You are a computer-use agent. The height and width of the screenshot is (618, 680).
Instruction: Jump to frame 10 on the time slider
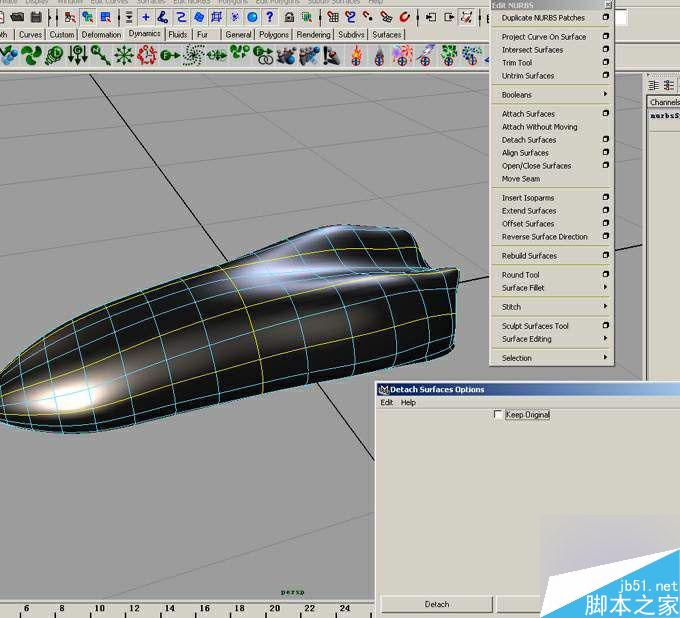(x=99, y=608)
